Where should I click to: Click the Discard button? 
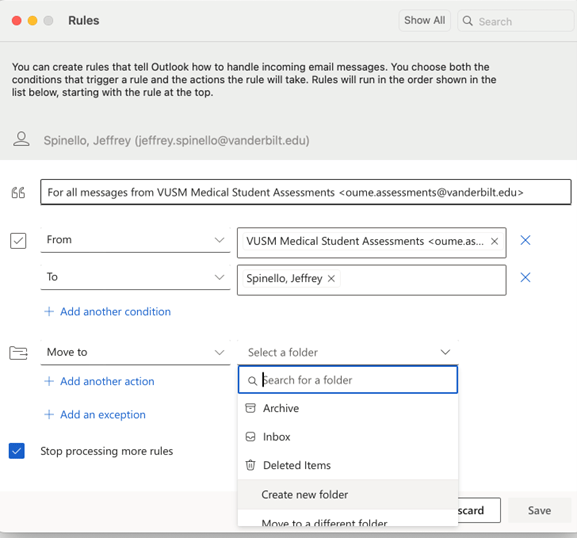click(x=479, y=510)
